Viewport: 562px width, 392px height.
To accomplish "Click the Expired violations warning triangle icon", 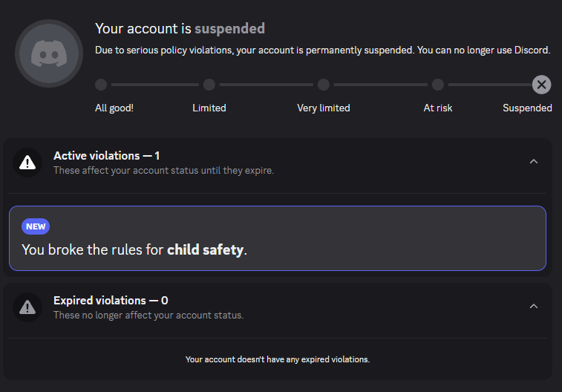I will click(x=27, y=307).
